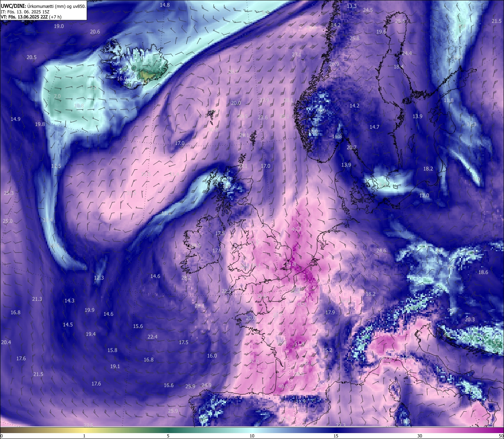This screenshot has width=504, height=439.
Task: Click the map value '49.7' over the North Sea
Action: point(296,229)
